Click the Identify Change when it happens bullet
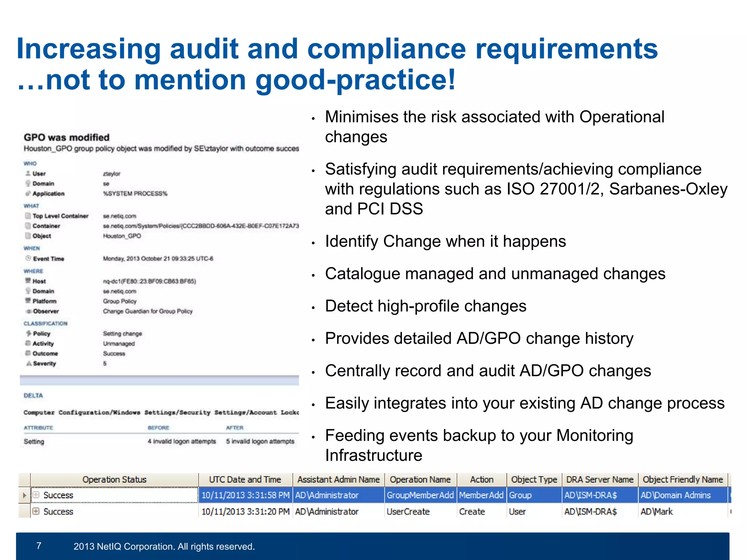747x560 pixels. (x=445, y=241)
